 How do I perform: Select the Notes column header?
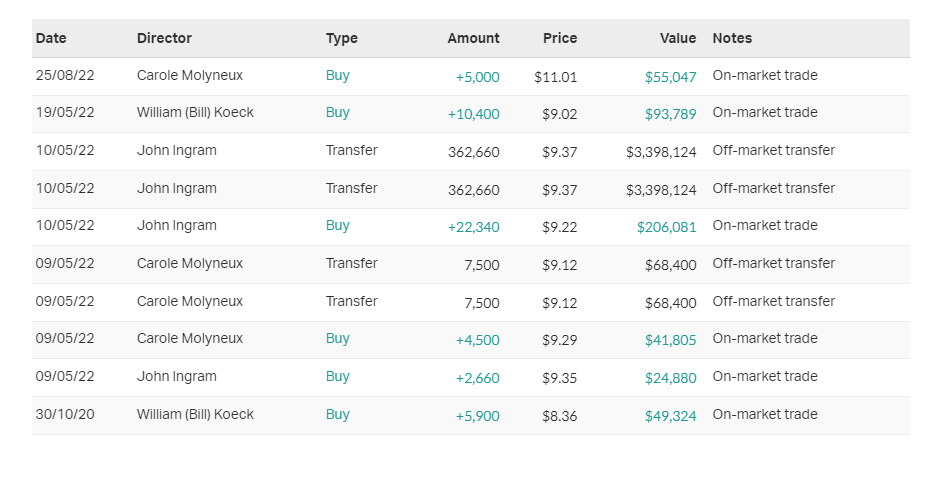click(x=732, y=38)
